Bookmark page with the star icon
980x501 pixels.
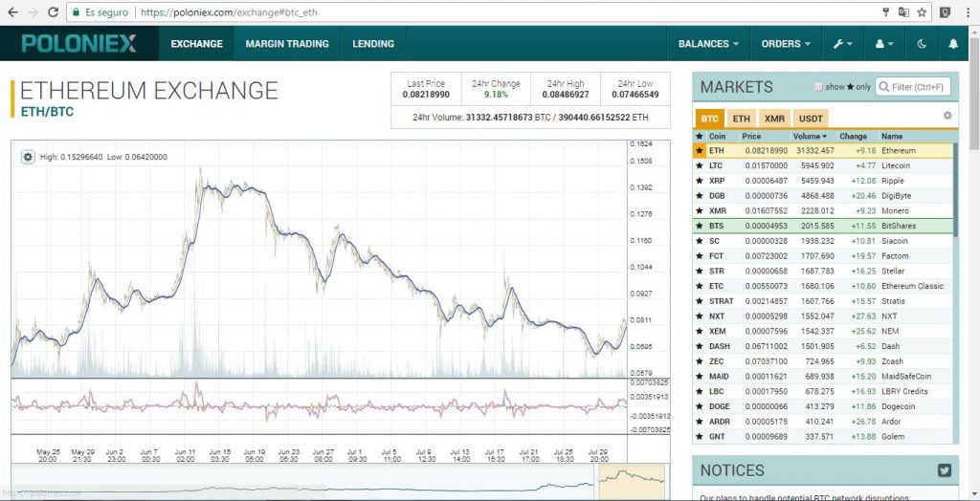(922, 11)
